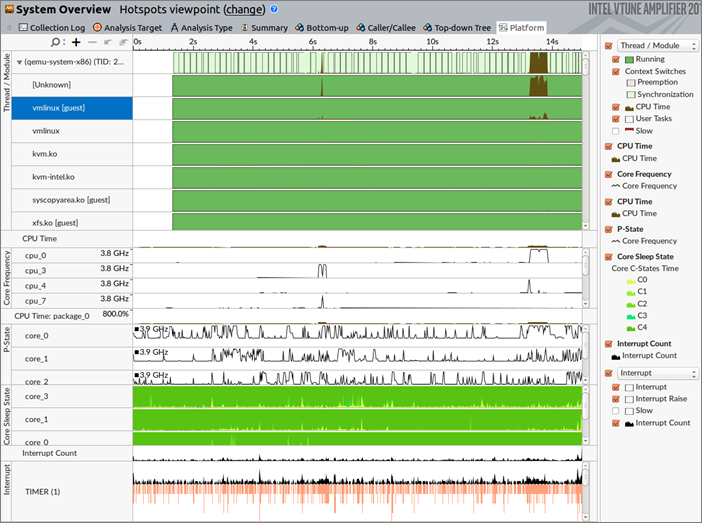Image resolution: width=702 pixels, height=523 pixels.
Task: Click the Analysis Target icon
Action: (x=97, y=27)
